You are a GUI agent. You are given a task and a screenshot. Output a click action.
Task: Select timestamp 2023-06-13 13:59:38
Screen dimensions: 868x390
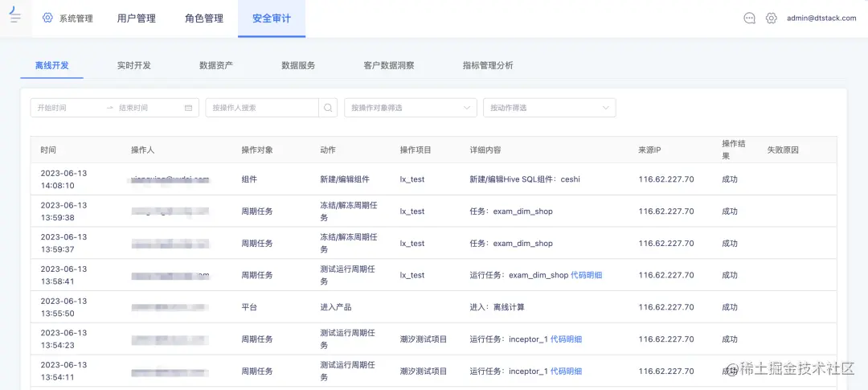point(63,211)
